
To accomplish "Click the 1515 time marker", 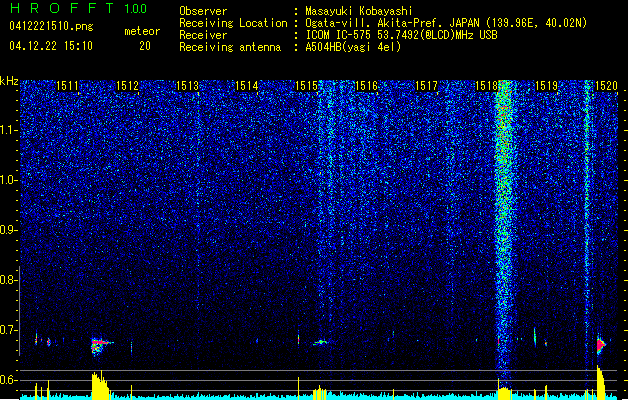I will coord(306,86).
